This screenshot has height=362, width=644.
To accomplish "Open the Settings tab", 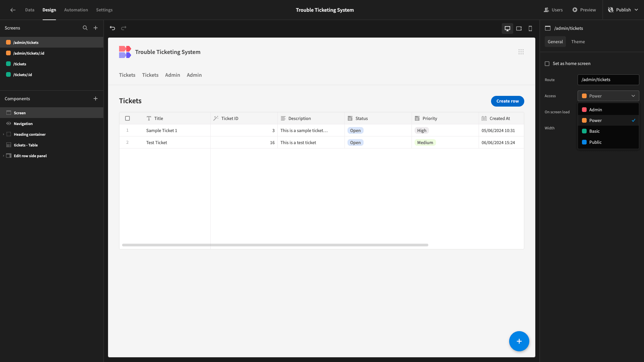I will (104, 10).
